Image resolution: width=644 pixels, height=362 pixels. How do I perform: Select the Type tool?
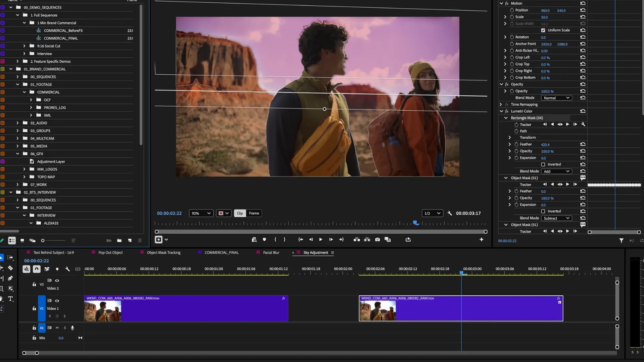coord(10,299)
